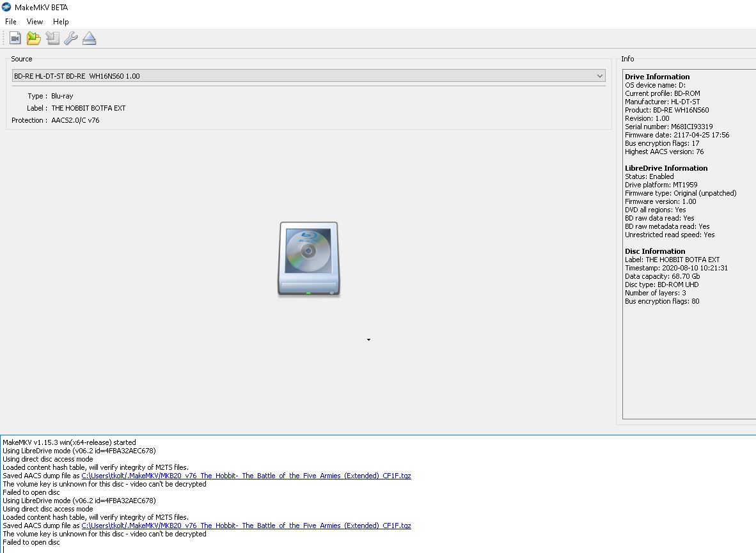756x553 pixels.
Task: Open the second saved AACS dump file link
Action: tap(246, 526)
